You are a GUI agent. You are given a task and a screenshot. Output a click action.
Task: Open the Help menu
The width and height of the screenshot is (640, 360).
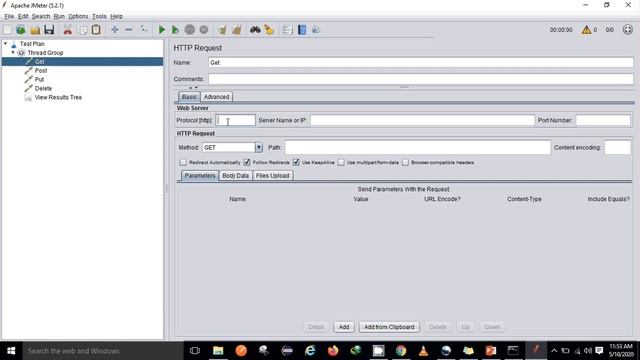click(116, 16)
